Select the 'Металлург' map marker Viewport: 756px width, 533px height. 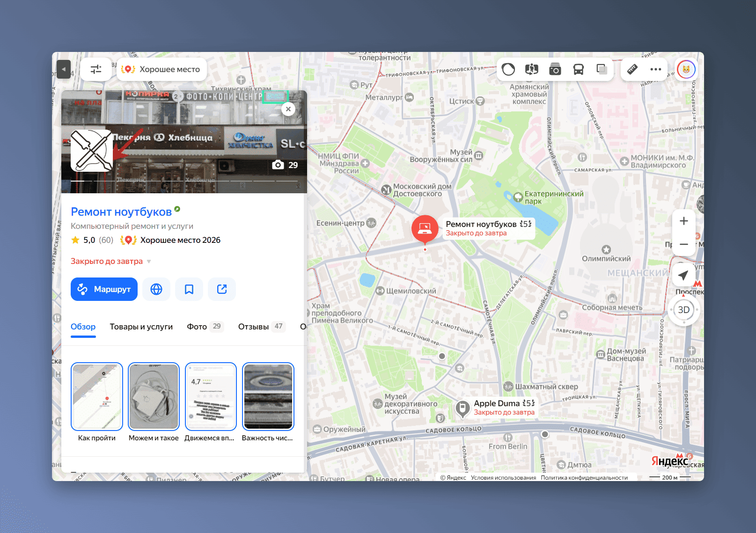pyautogui.click(x=410, y=97)
